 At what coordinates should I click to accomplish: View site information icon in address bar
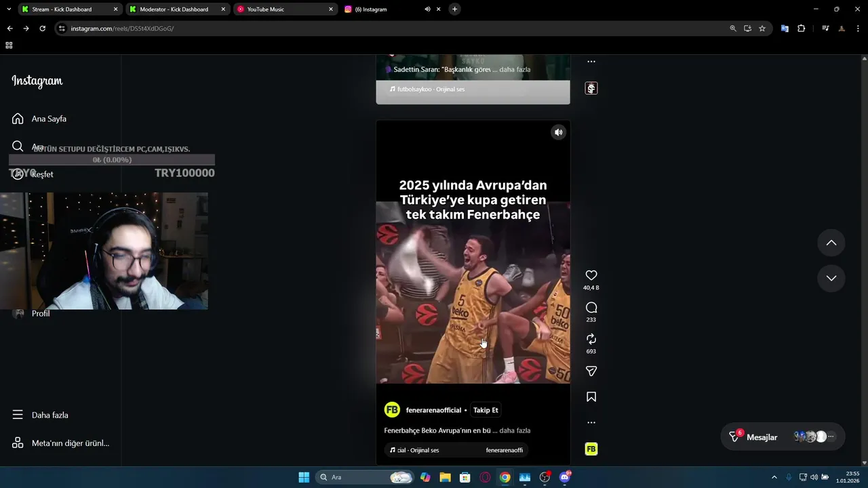[x=62, y=28]
